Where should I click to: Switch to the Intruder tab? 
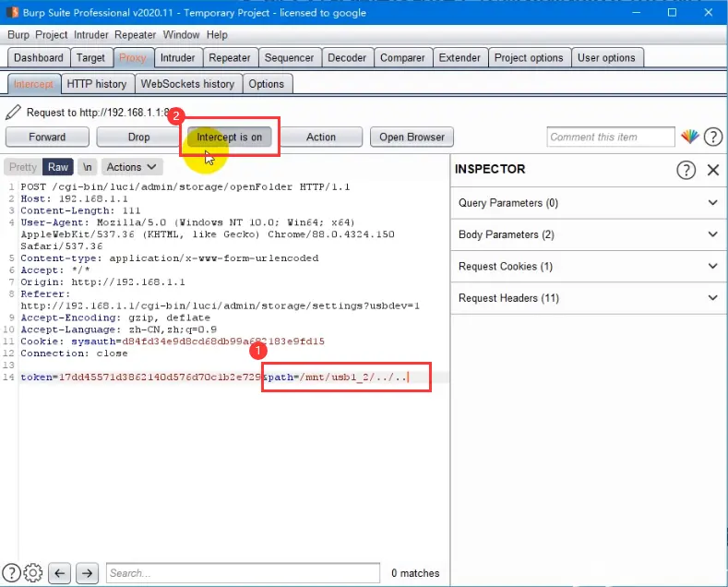coord(178,57)
